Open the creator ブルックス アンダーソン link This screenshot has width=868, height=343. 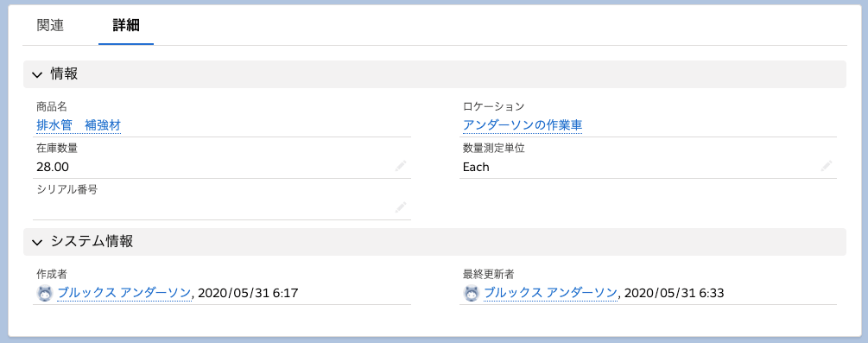124,293
